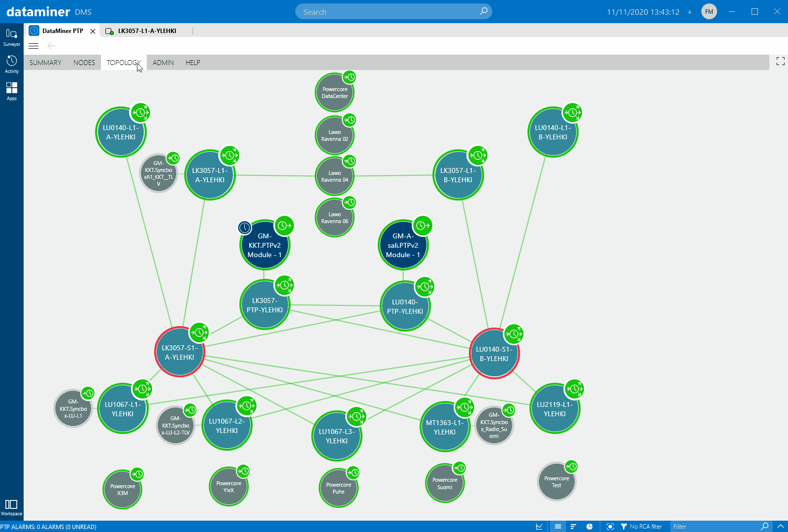Select the LK3057-L1-A-YLEHKI topology node
The height and width of the screenshot is (532, 788).
coord(210,175)
